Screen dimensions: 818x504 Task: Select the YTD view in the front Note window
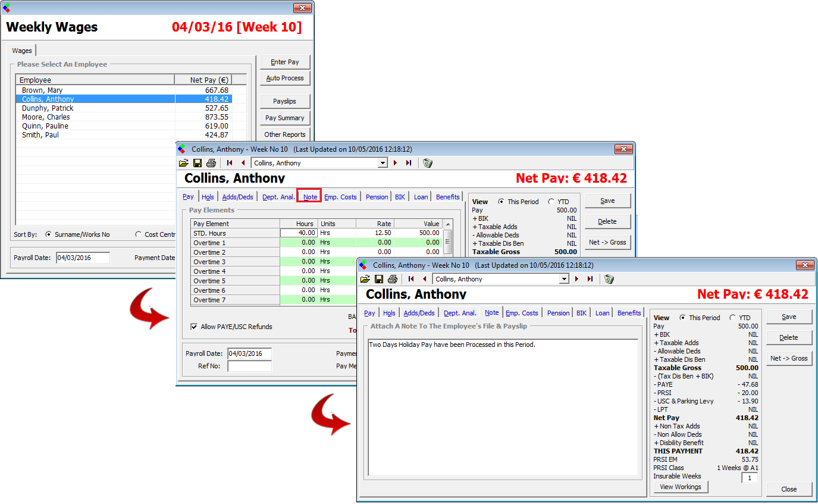pos(733,318)
